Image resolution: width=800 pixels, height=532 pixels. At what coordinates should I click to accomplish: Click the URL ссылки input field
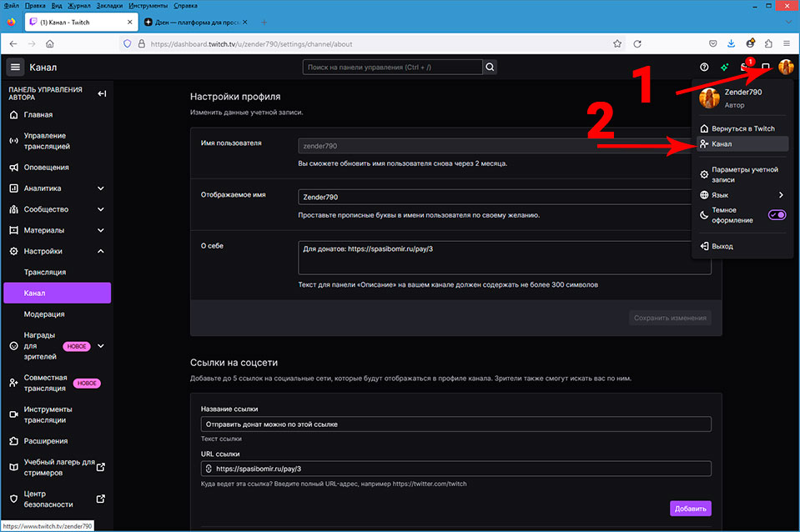pyautogui.click(x=456, y=469)
